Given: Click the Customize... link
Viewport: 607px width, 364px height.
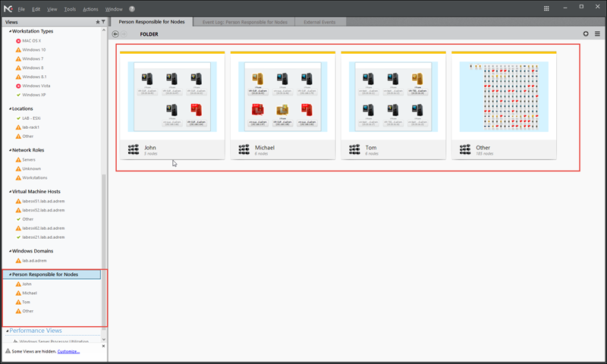Looking at the screenshot, I should (68, 351).
